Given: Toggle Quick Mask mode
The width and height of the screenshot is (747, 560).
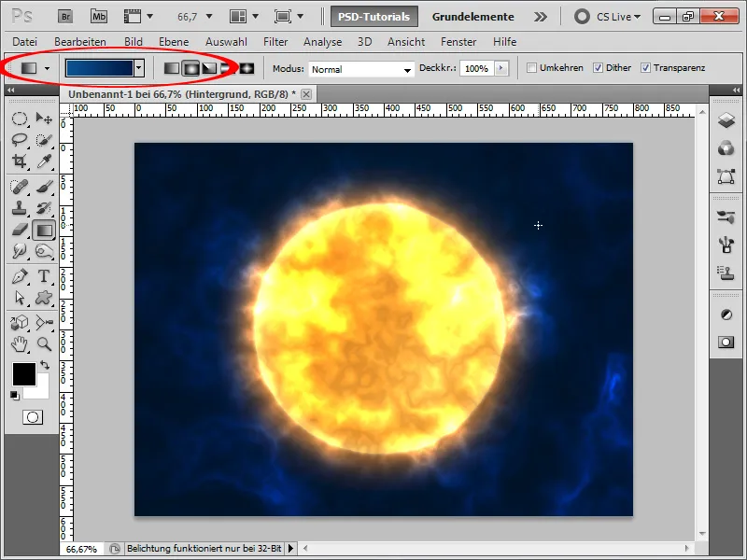Looking at the screenshot, I should pyautogui.click(x=33, y=417).
